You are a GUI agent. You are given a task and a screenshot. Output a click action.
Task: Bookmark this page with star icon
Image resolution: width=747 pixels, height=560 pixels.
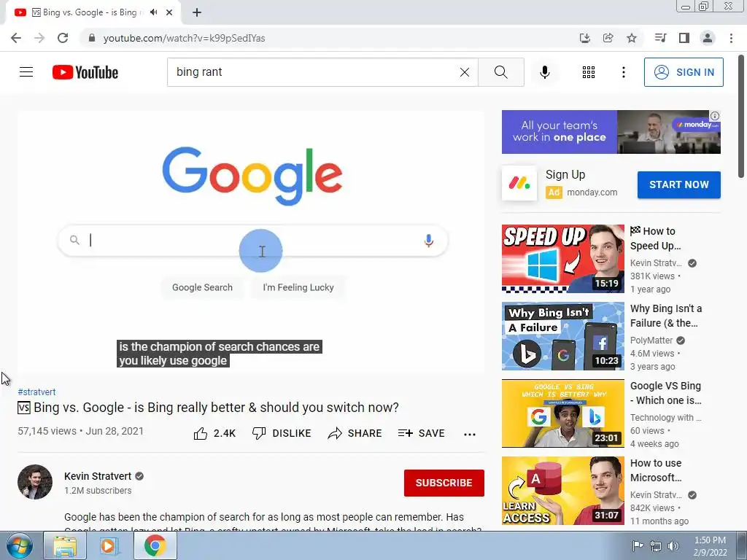point(631,38)
